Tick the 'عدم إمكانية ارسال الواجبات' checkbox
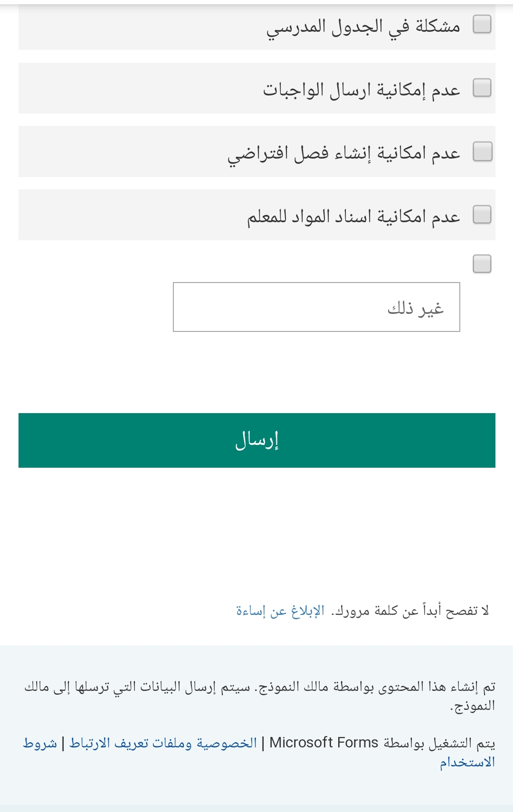 482,88
